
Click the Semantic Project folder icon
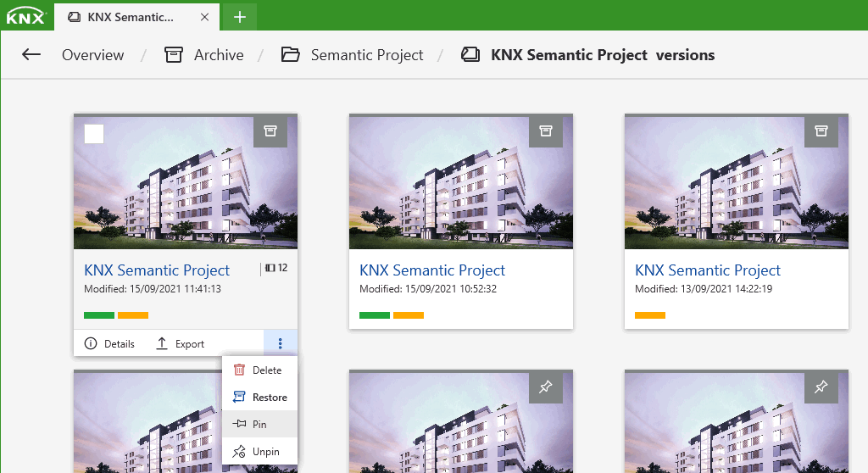pyautogui.click(x=290, y=54)
